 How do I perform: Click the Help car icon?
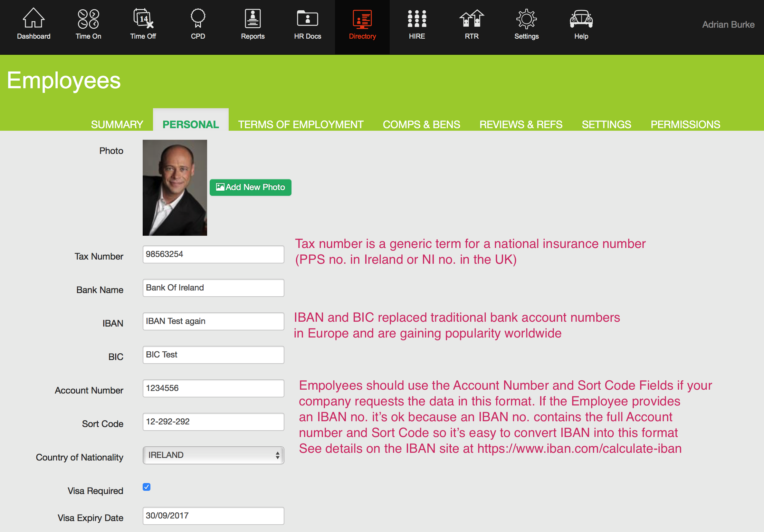(x=581, y=19)
